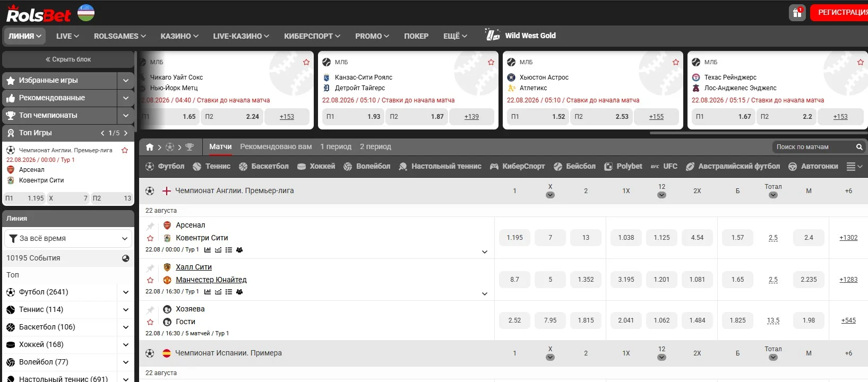This screenshot has width=868, height=382.
Task: Favorite the Техас Рейнджерс card
Action: pyautogui.click(x=861, y=62)
